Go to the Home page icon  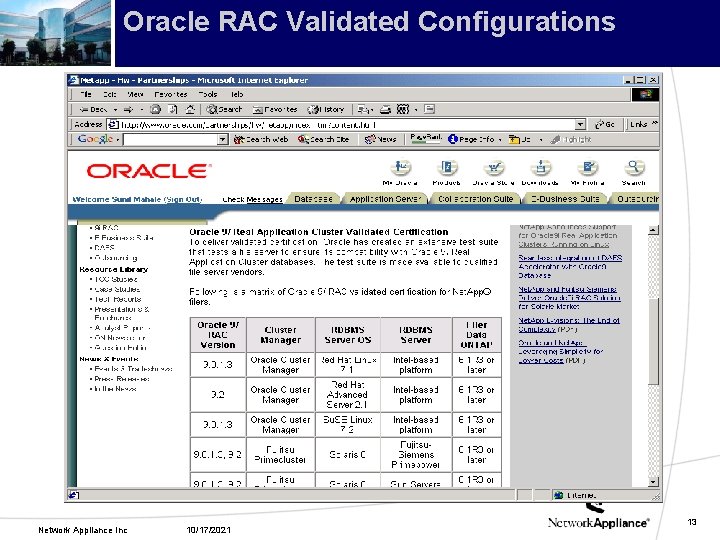(x=190, y=109)
